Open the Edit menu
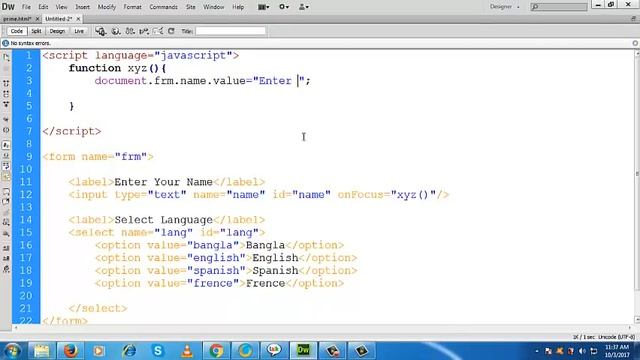Viewport: 640px width, 360px height. tap(43, 7)
